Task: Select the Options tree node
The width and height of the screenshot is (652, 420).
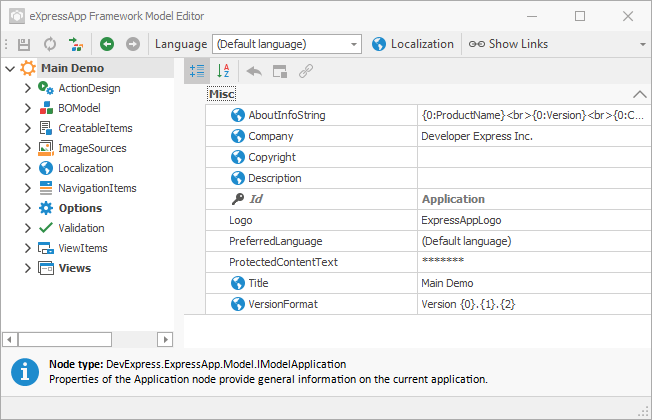Action: click(80, 208)
